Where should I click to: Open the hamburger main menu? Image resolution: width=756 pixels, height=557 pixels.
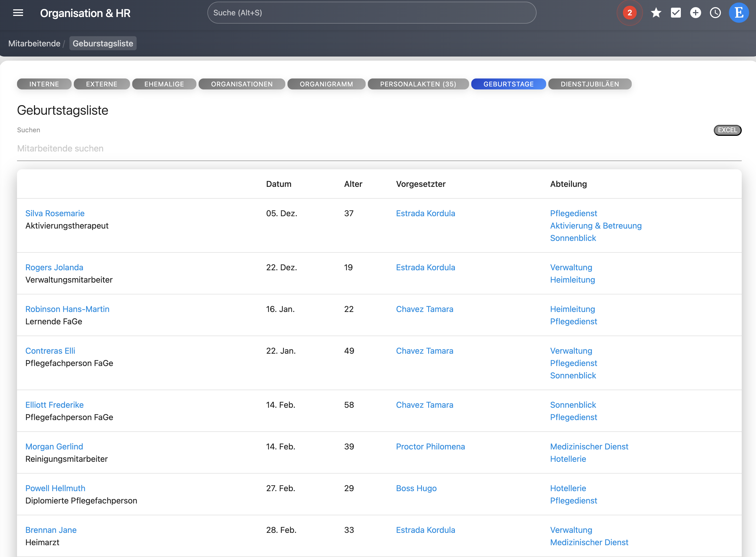pyautogui.click(x=18, y=13)
